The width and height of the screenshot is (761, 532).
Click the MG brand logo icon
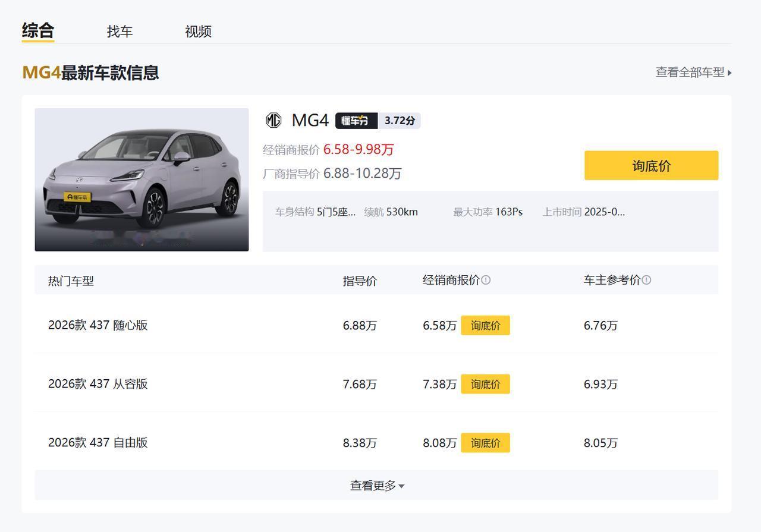[273, 121]
